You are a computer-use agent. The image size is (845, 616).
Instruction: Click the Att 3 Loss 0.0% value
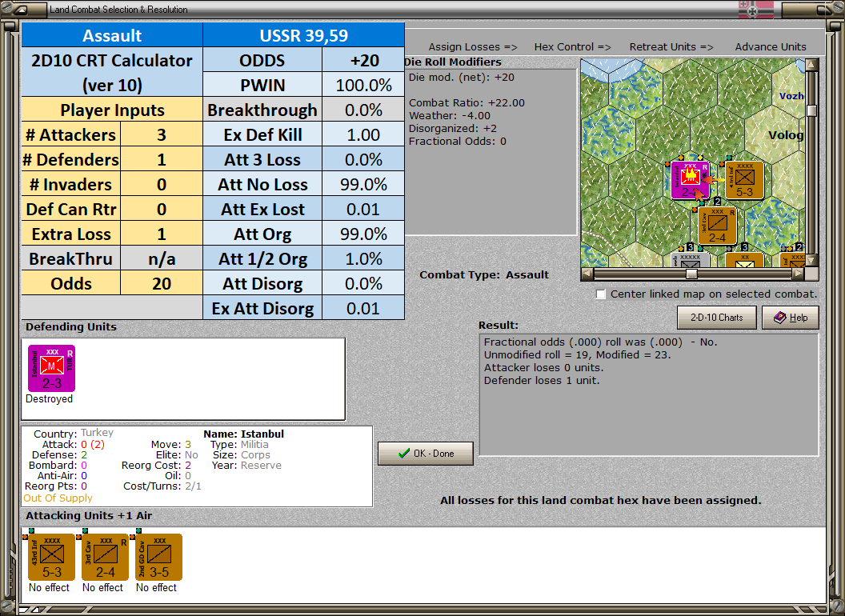click(x=364, y=159)
